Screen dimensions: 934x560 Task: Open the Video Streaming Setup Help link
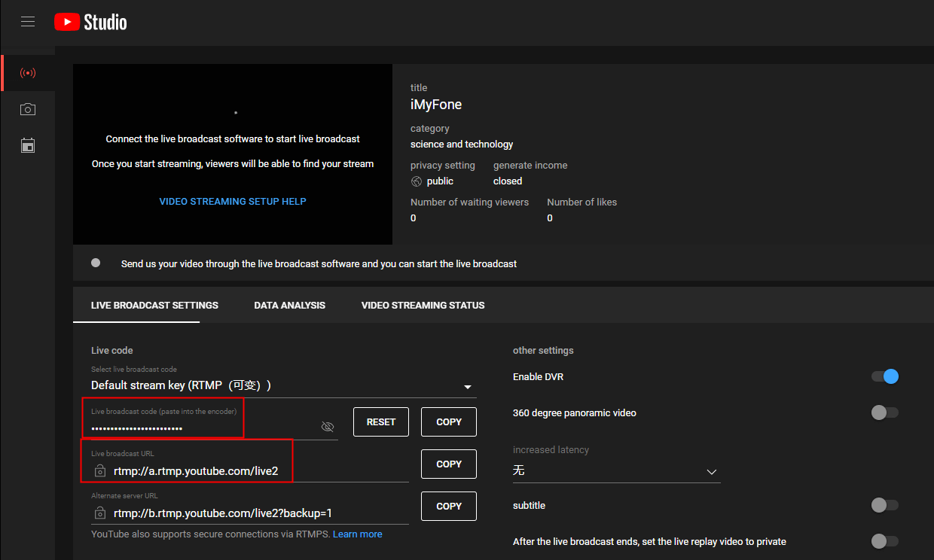233,202
